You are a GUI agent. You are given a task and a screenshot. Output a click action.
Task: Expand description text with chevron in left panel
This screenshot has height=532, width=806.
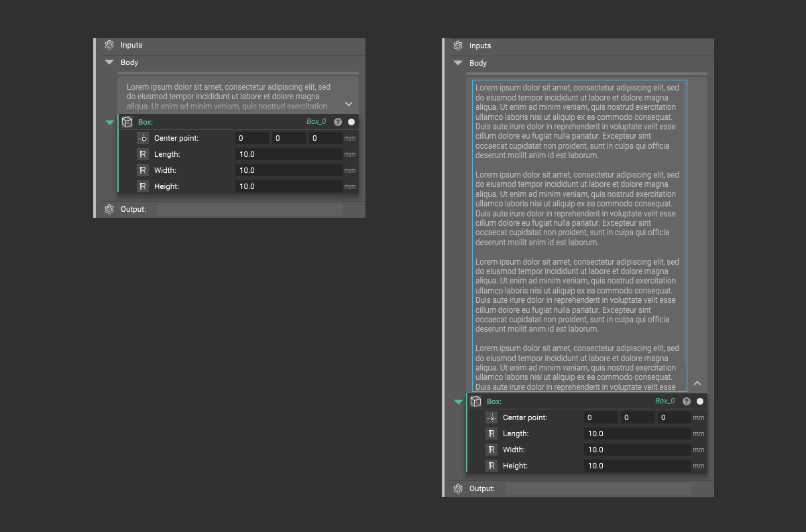click(349, 104)
